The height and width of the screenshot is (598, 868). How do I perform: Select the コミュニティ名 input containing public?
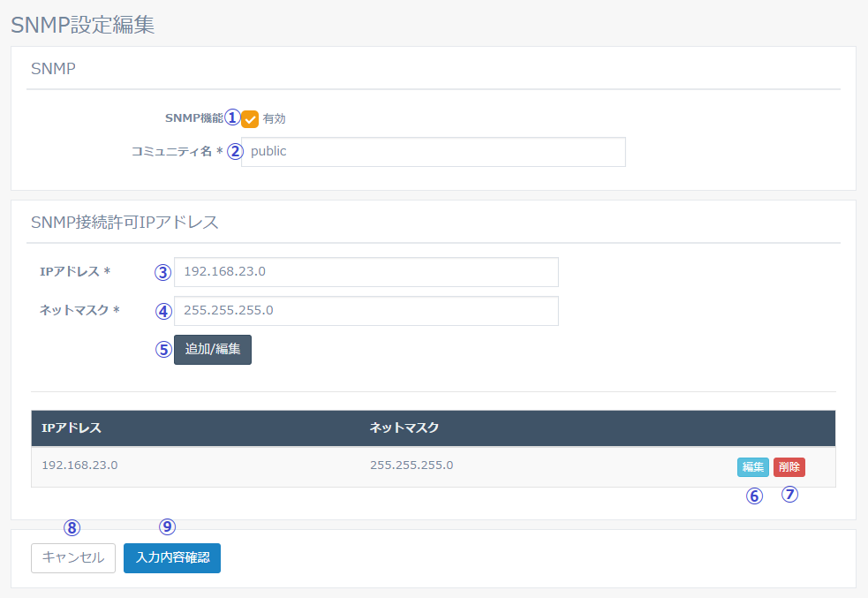tap(433, 151)
